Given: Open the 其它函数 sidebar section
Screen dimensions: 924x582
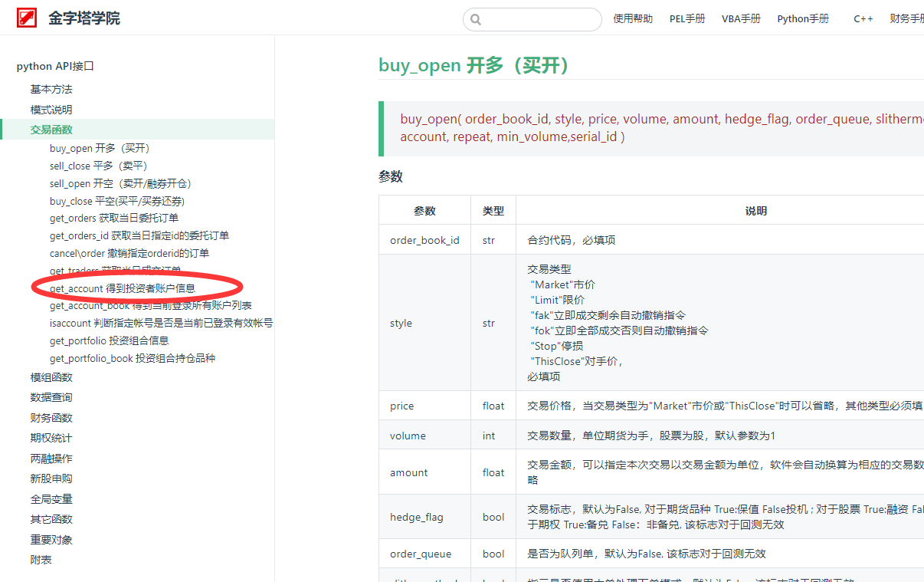Looking at the screenshot, I should 51,519.
